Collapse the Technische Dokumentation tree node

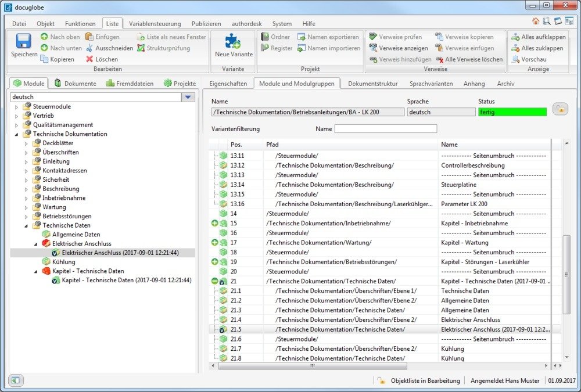tap(16, 134)
